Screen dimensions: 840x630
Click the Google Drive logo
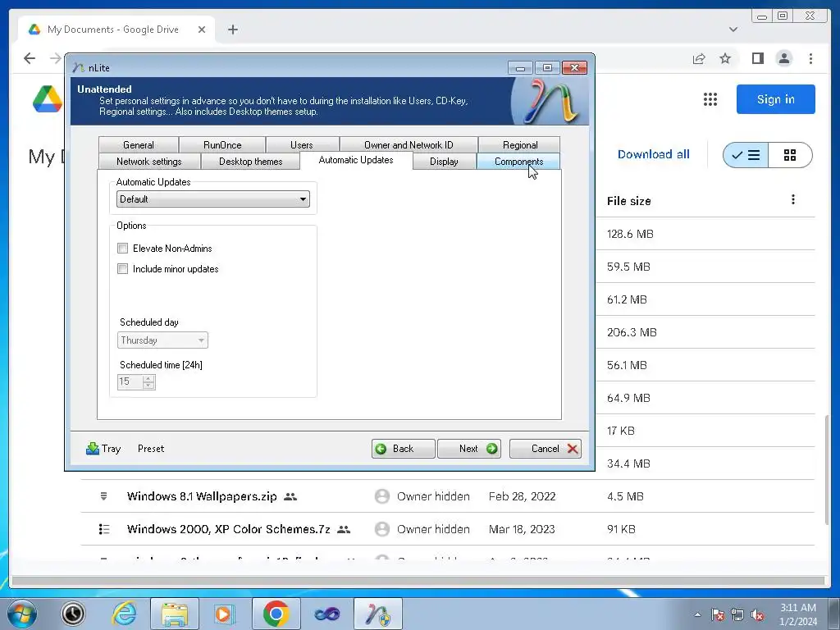[x=47, y=99]
